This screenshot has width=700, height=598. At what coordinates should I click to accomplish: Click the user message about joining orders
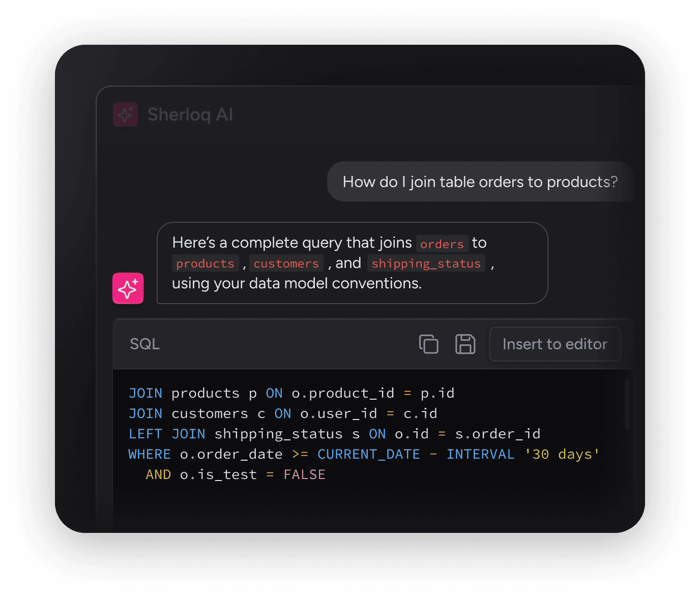point(480,182)
